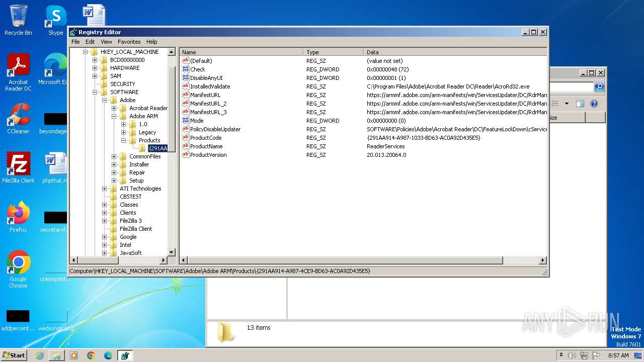Select the PolicyDisableUpdater value
Screen dimensions: 644x362
coord(215,129)
